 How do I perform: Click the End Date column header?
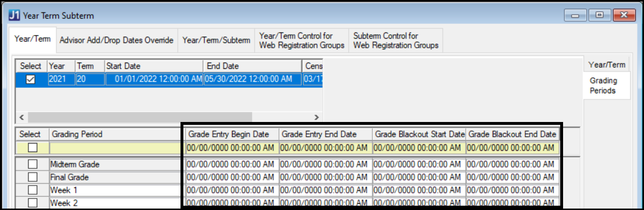(x=253, y=66)
